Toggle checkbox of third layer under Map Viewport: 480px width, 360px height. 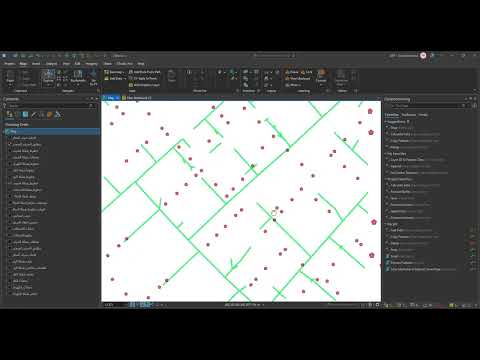pos(10,151)
